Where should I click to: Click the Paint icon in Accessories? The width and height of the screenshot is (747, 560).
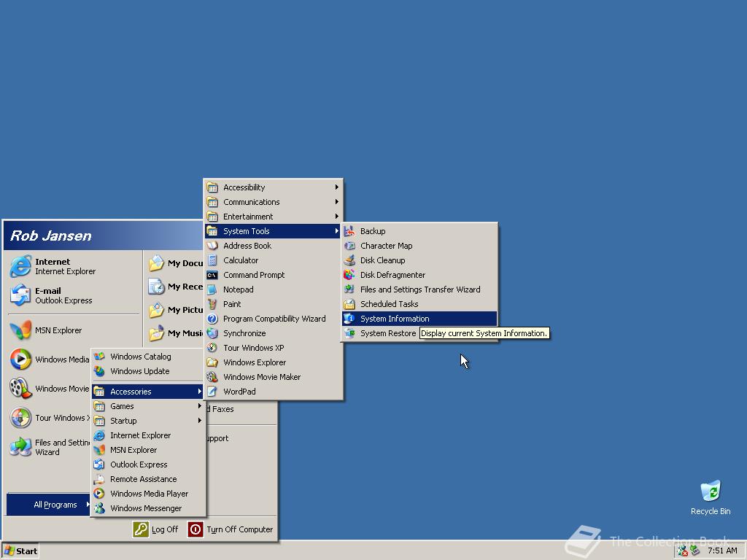click(212, 304)
